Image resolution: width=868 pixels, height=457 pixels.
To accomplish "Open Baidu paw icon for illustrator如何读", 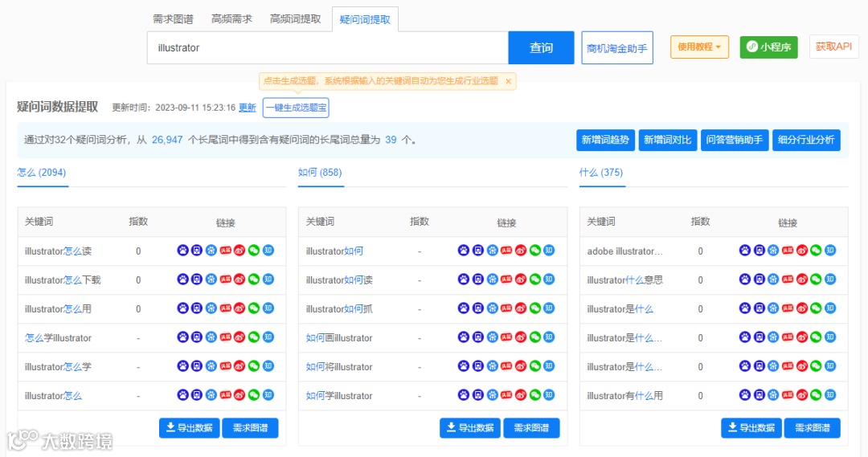I will click(464, 280).
